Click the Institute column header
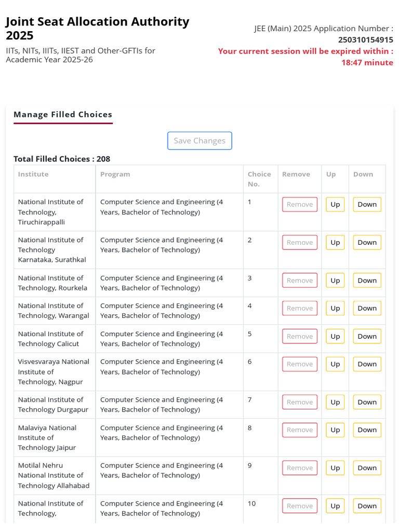 [x=33, y=175]
